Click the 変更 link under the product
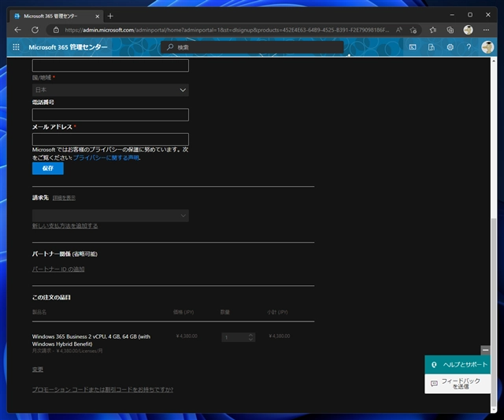 tap(38, 370)
